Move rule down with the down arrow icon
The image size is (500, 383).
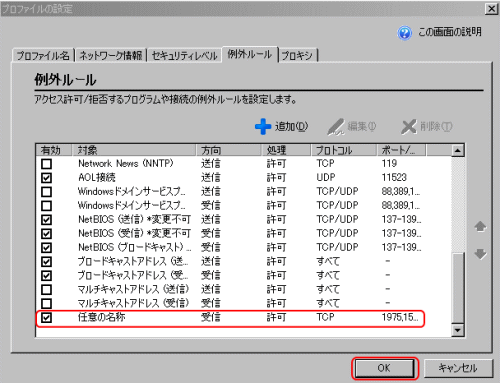[480, 254]
